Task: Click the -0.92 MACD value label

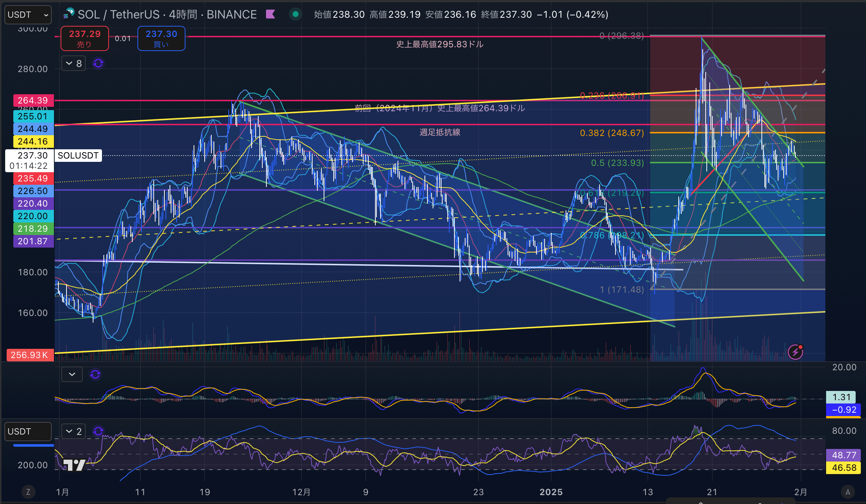Action: [x=843, y=410]
